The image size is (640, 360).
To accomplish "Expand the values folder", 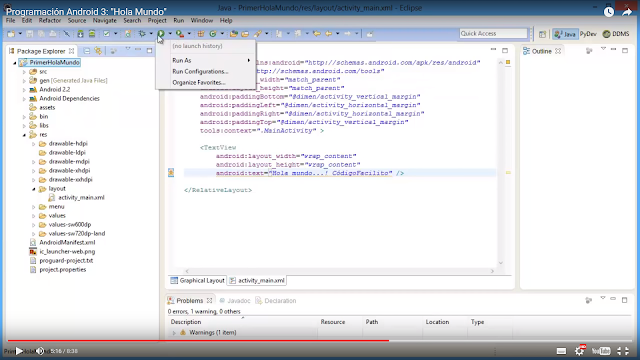I will [x=33, y=216].
